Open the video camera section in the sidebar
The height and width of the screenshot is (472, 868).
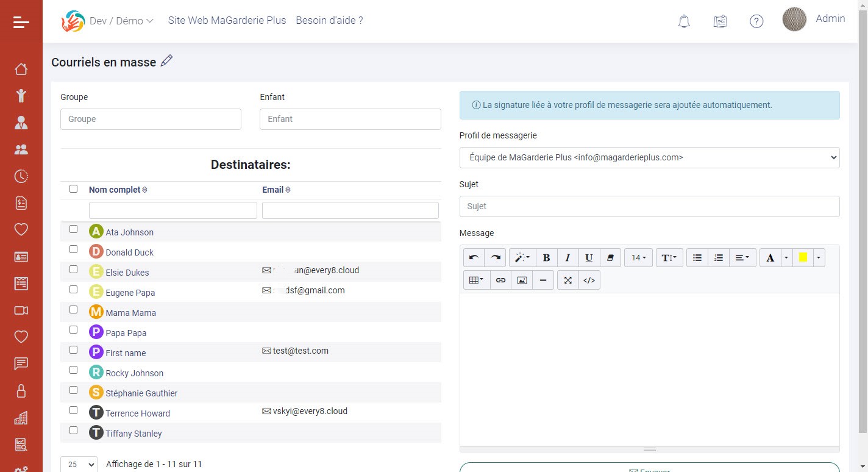coord(21,310)
